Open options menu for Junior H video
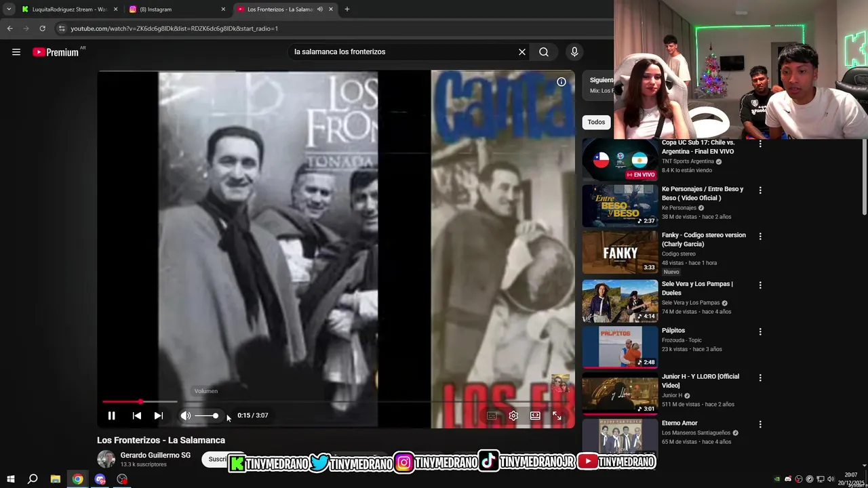The height and width of the screenshot is (488, 868). 760,378
